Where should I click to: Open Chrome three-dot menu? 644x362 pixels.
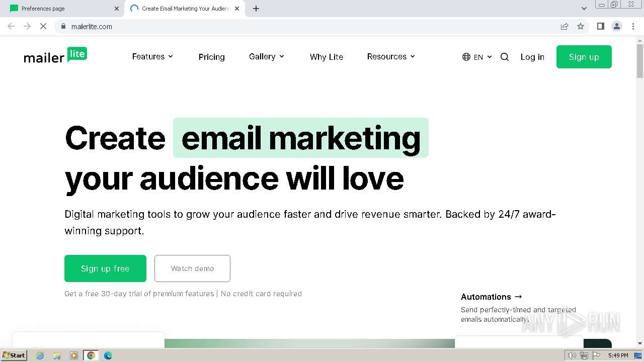point(633,26)
